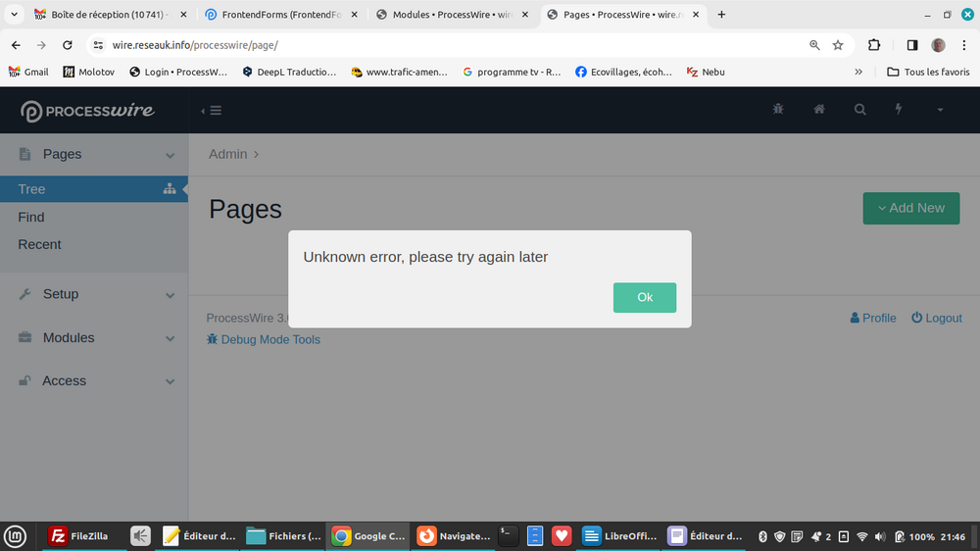The width and height of the screenshot is (980, 551).
Task: Click the zoom magnifier icon in address bar
Action: pyautogui.click(x=814, y=45)
